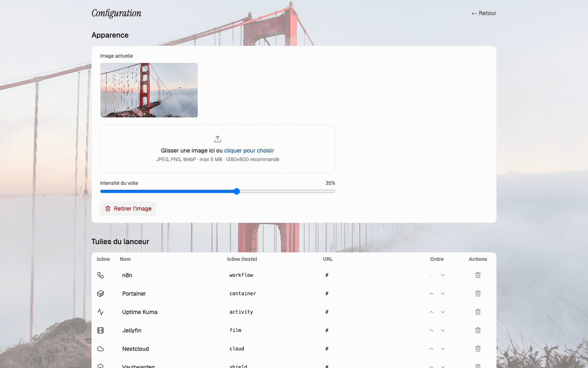Image resolution: width=588 pixels, height=368 pixels.
Task: Click the activity pulse icon beside Uptime Kuma
Action: (x=100, y=312)
